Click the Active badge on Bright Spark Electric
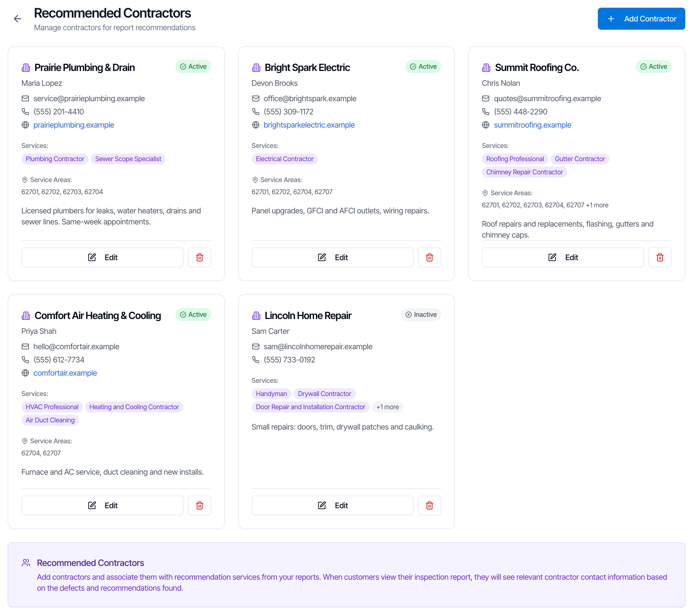693x616 pixels. [423, 67]
